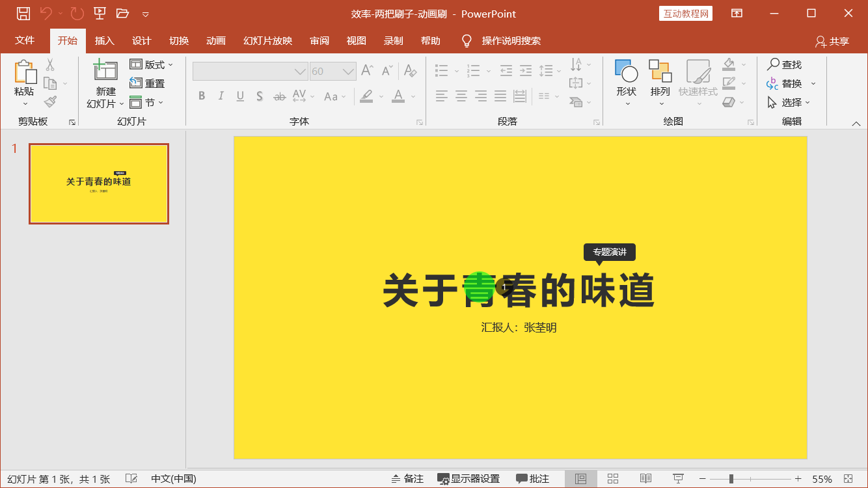Open Reading View from the status bar
This screenshot has height=488, width=868.
(645, 479)
